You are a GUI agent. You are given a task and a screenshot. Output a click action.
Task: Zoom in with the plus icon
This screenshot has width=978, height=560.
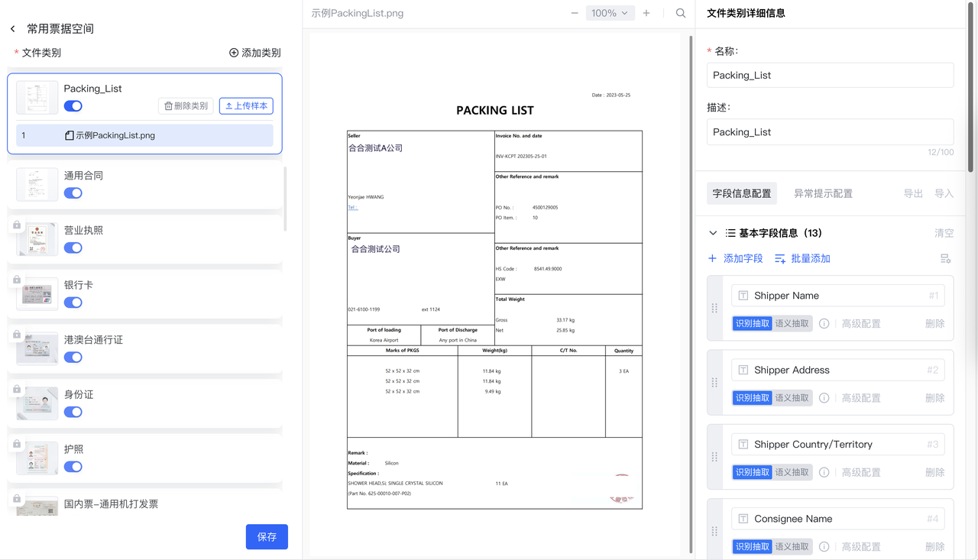[x=646, y=13]
